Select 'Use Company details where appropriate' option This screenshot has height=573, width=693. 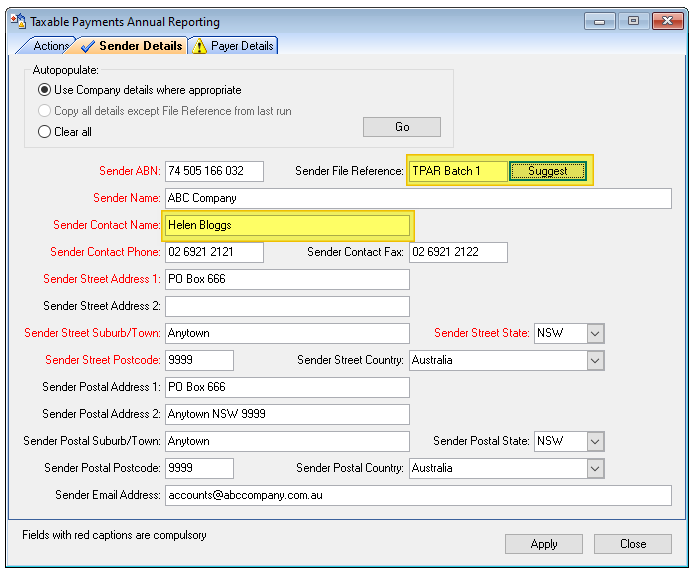(44, 90)
